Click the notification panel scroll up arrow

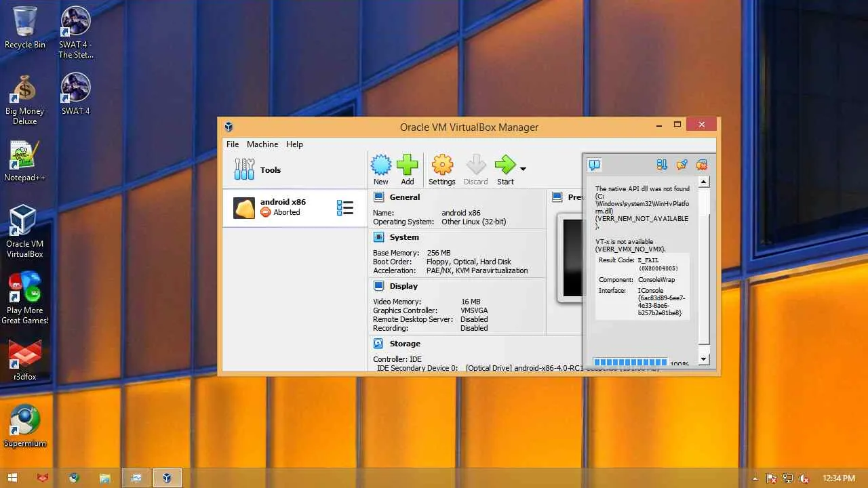(704, 182)
